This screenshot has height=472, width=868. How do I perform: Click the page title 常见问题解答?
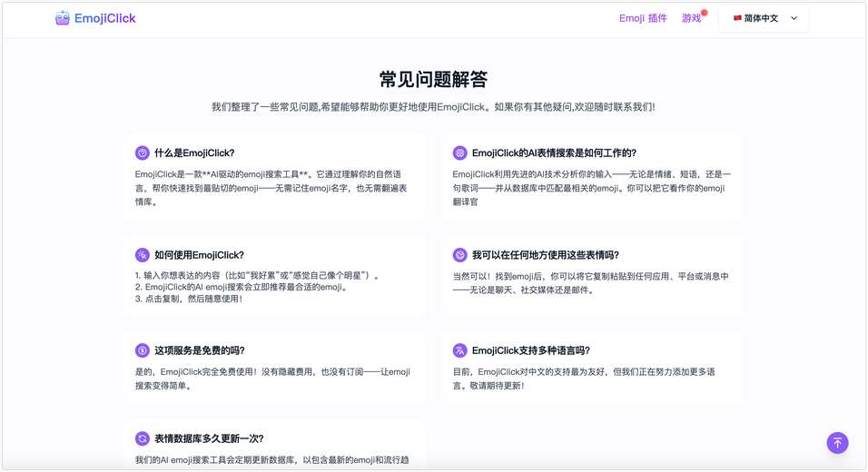433,80
